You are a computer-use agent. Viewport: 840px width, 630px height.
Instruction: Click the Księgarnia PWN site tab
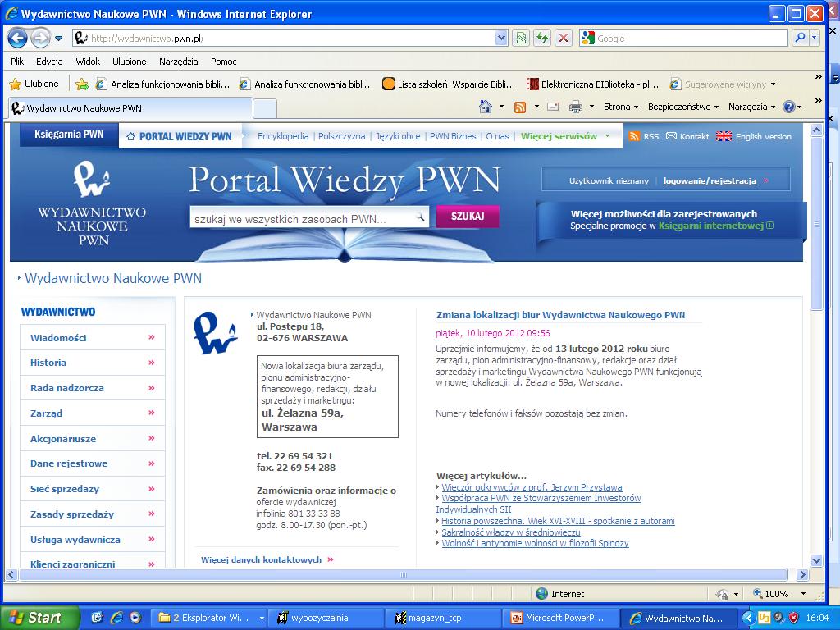pos(69,135)
